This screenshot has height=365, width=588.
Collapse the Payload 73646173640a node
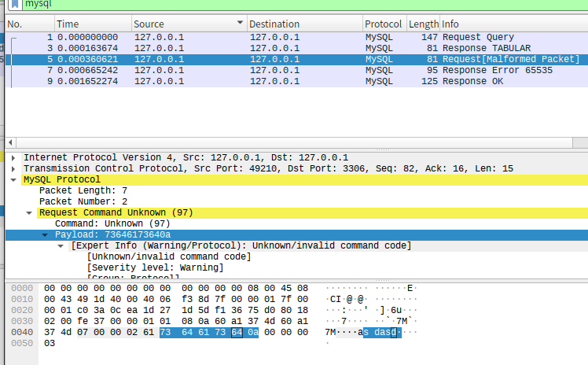46,234
